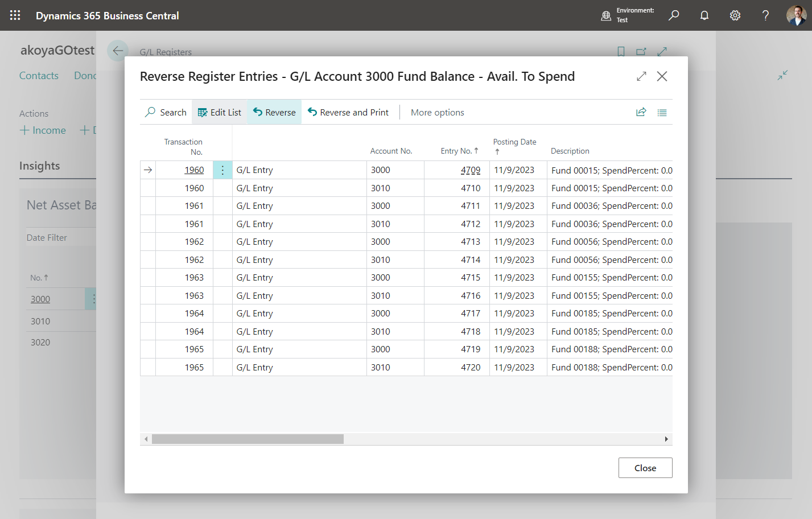Open the Posting Date column header menu

[x=514, y=146]
